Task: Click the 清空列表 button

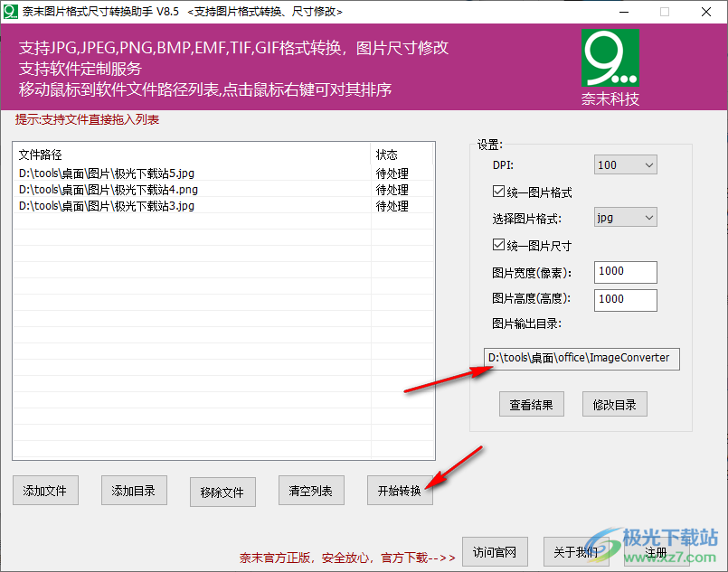Action: click(311, 491)
